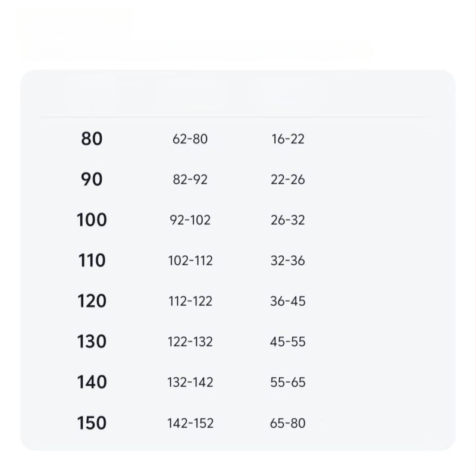Select the 82-92 range value
Image resolution: width=476 pixels, height=476 pixels.
190,180
